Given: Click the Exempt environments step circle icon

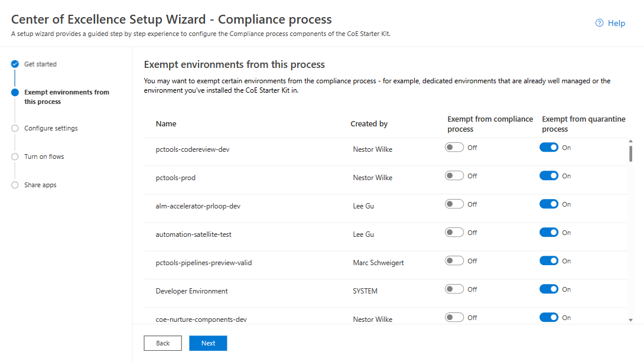Looking at the screenshot, I should coord(15,92).
